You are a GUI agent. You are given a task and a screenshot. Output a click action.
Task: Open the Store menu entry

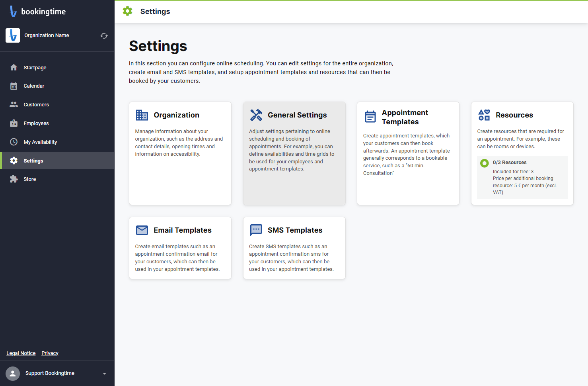(57, 179)
